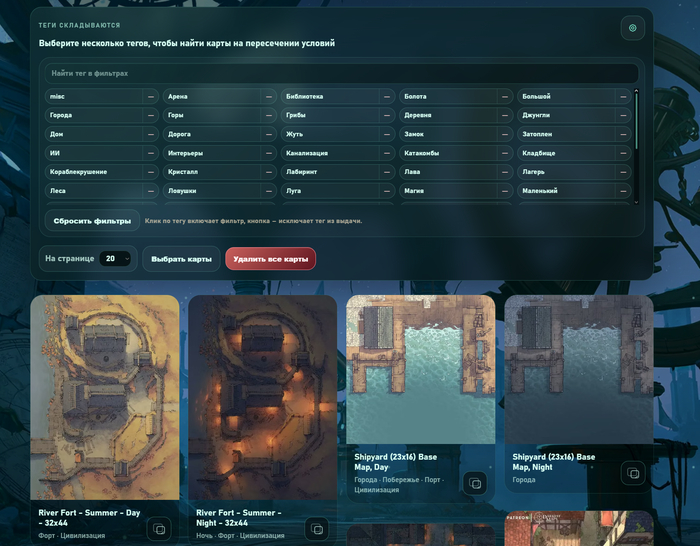Image resolution: width=700 pixels, height=546 pixels.
Task: Click the Выбрать карты button
Action: (181, 259)
